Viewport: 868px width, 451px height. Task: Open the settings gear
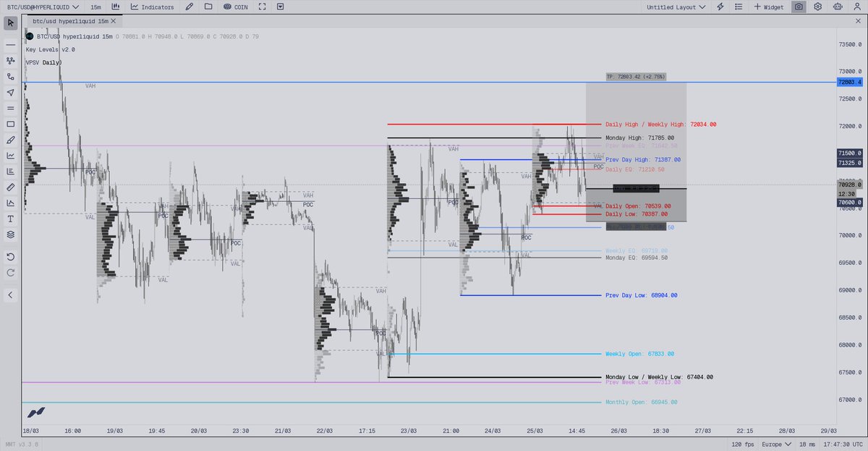coord(817,7)
